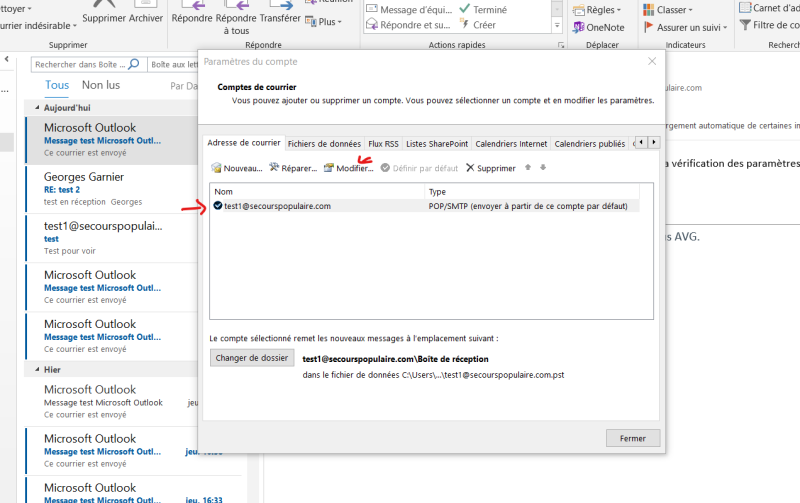Open the unbolded Hier Microsoft Outlook message

[x=112, y=401]
